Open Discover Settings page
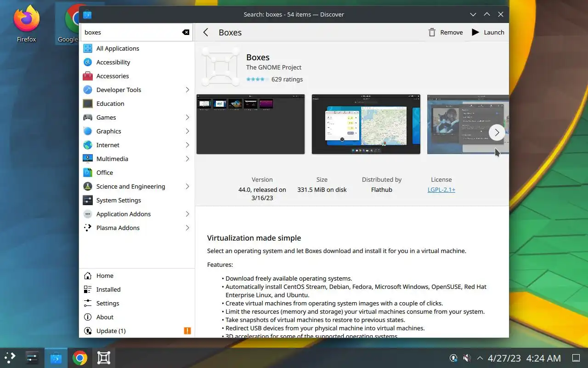This screenshot has height=368, width=588. coord(137,303)
